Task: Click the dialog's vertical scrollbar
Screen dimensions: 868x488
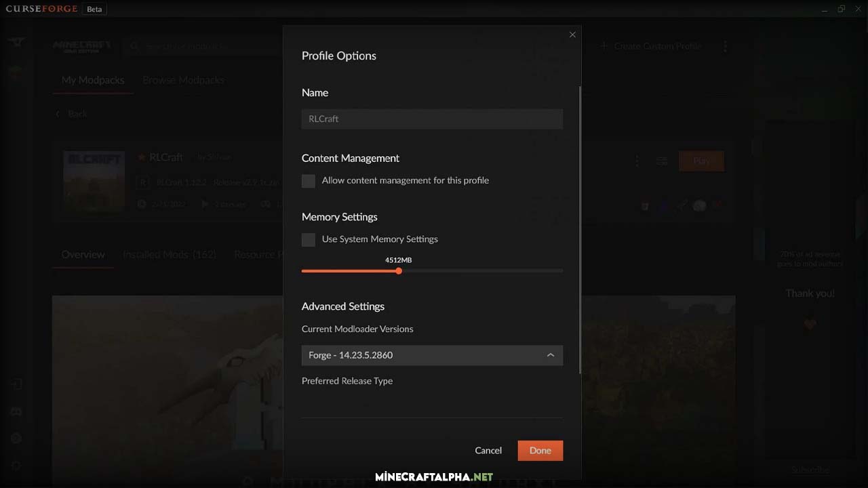Action: (580, 229)
